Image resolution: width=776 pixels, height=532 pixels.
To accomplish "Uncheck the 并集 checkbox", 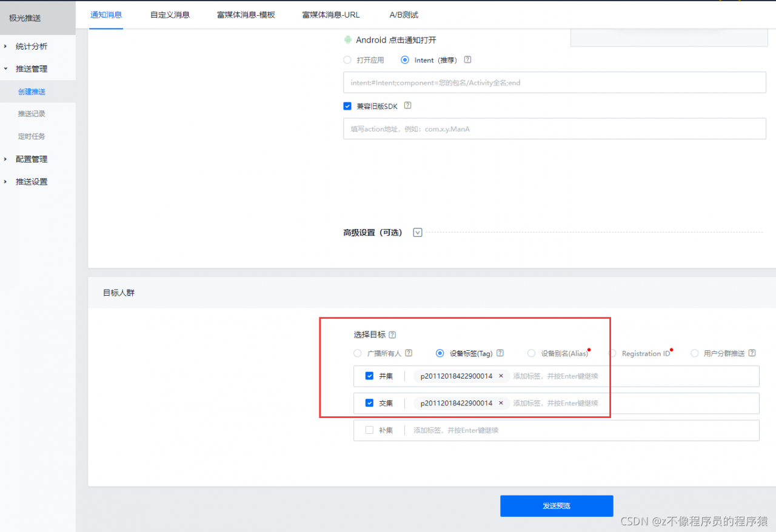I will click(x=369, y=376).
